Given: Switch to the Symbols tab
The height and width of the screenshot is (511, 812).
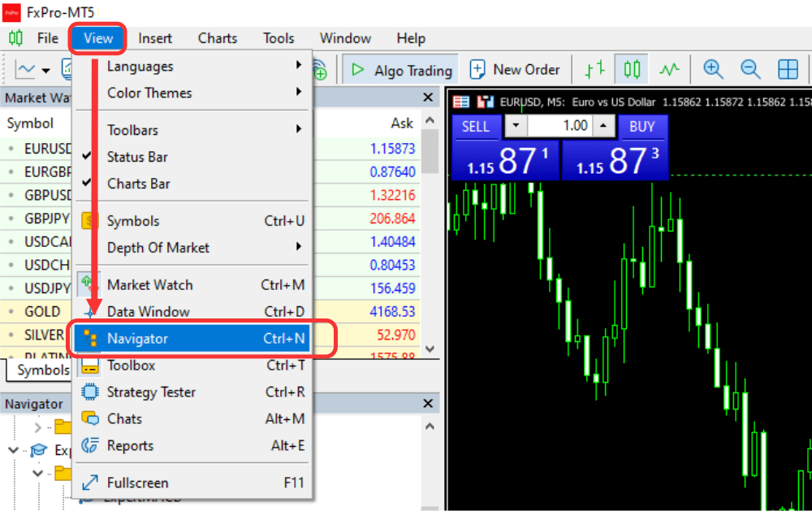Looking at the screenshot, I should [38, 370].
